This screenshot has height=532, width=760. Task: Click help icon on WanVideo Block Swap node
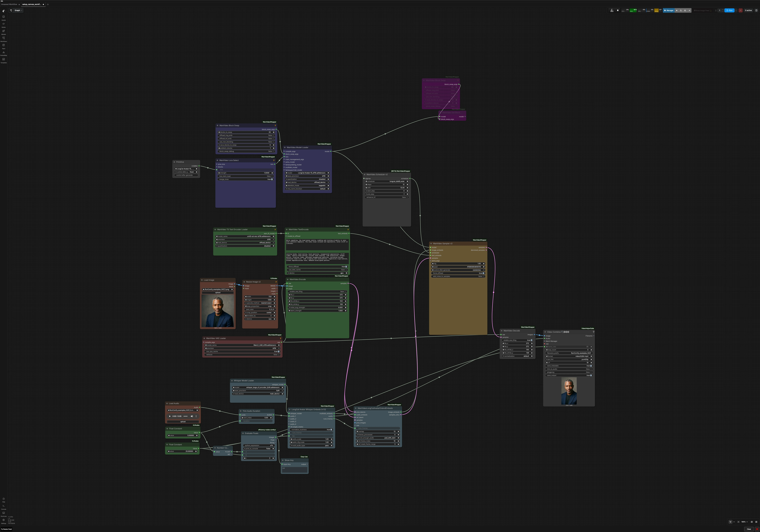(x=275, y=126)
